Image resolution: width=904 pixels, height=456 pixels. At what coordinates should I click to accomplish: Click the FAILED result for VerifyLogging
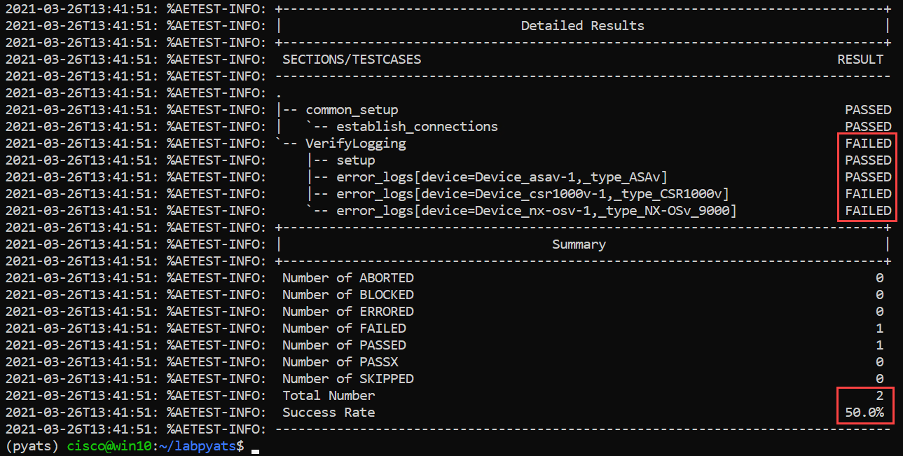coord(868,144)
